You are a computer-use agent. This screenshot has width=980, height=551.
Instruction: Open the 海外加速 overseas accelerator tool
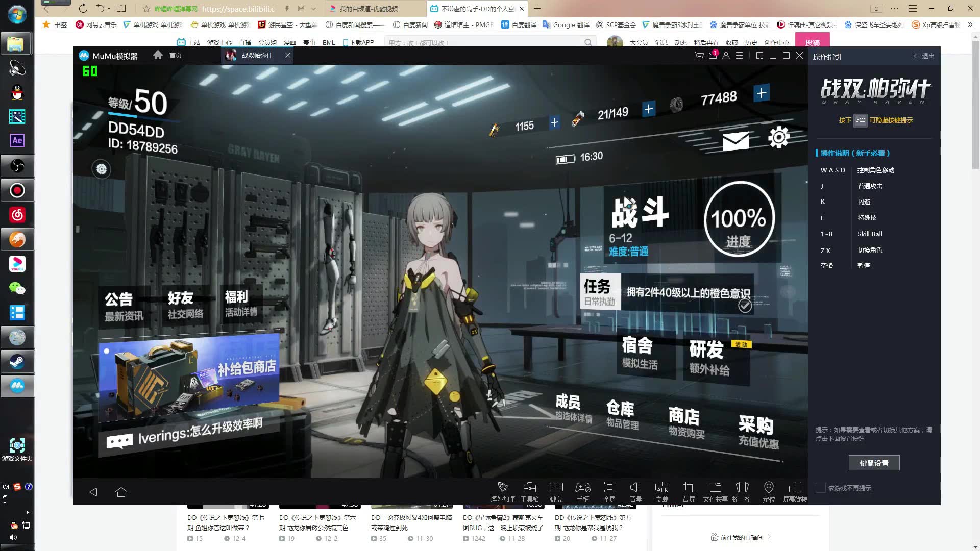[x=503, y=492]
